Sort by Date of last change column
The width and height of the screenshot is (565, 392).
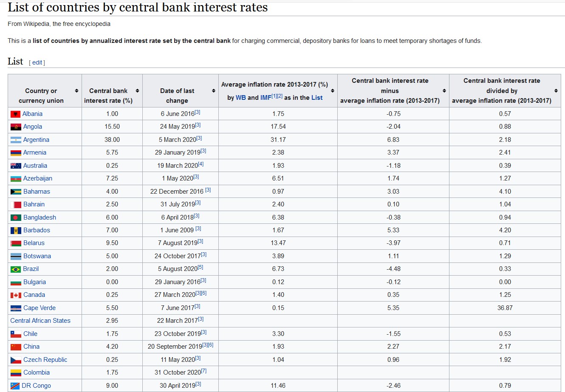[213, 91]
